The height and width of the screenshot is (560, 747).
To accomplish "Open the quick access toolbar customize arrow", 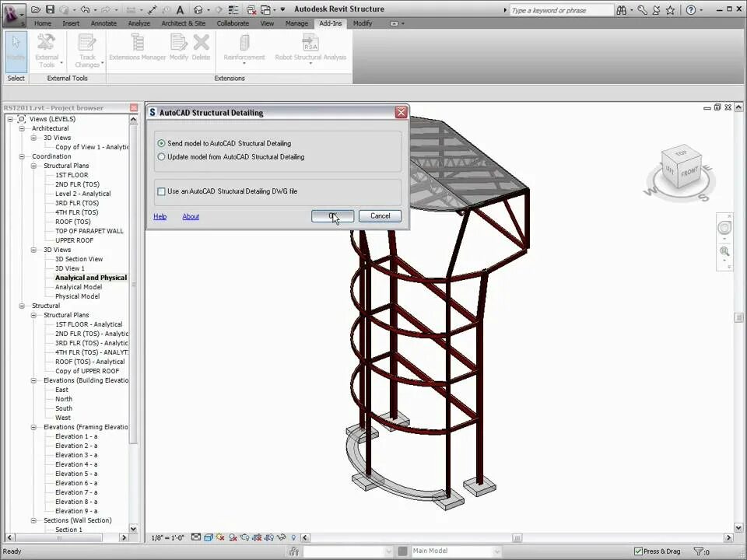I will click(282, 9).
